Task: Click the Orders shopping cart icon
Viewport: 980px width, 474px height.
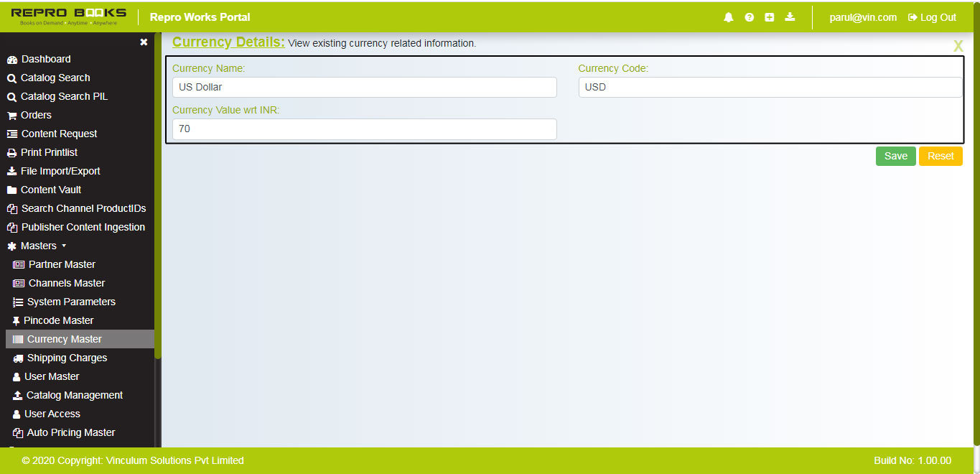Action: (x=12, y=116)
